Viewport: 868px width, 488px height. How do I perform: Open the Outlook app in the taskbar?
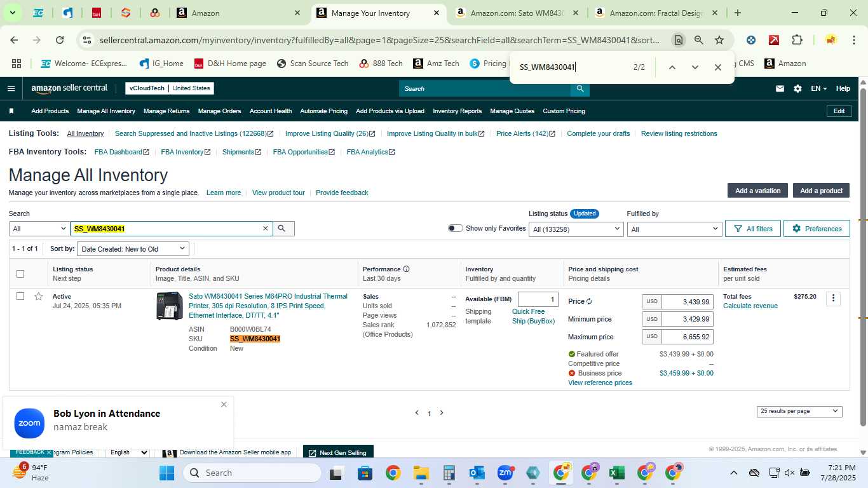click(477, 473)
